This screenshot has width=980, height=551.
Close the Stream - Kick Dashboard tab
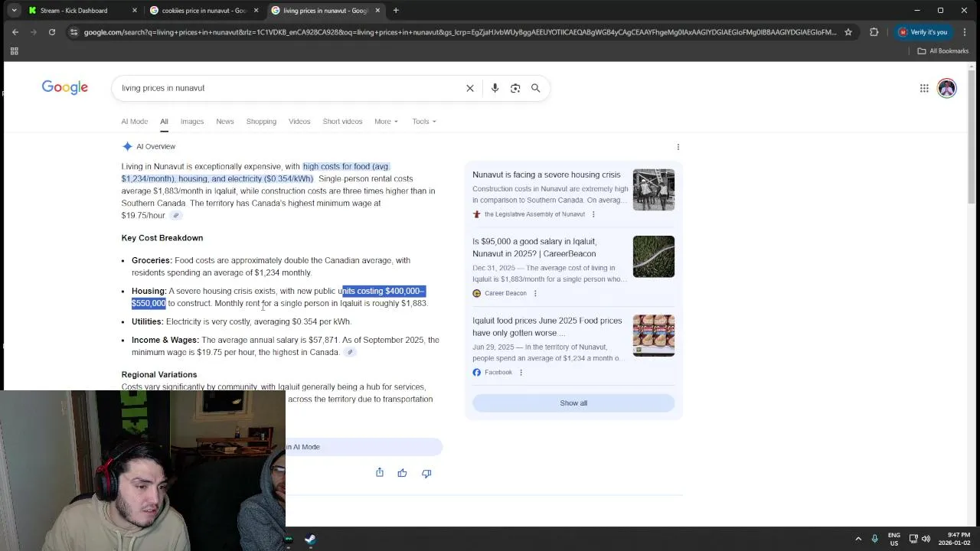pyautogui.click(x=135, y=11)
